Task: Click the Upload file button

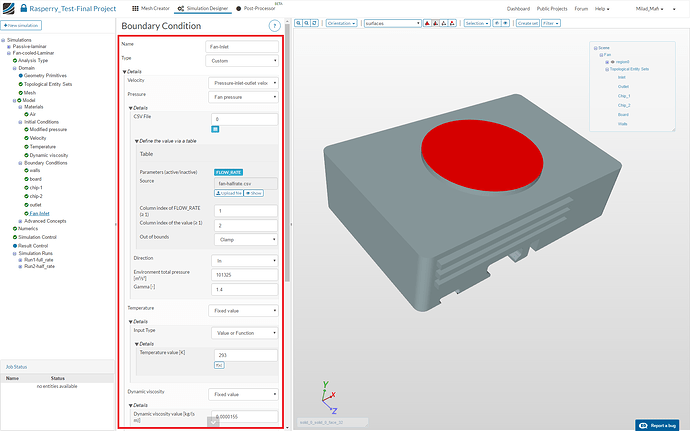Action: tap(229, 192)
